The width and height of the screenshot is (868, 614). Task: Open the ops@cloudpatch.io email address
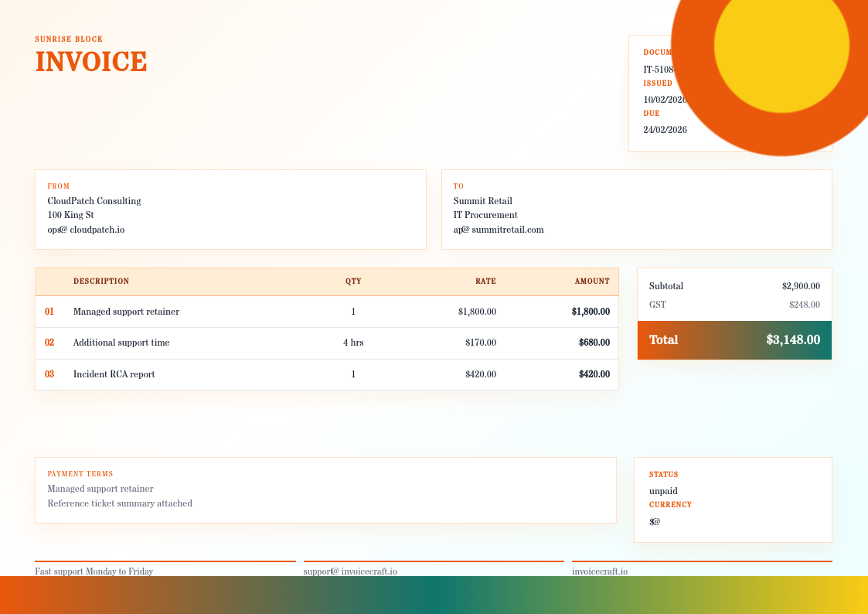pos(86,230)
